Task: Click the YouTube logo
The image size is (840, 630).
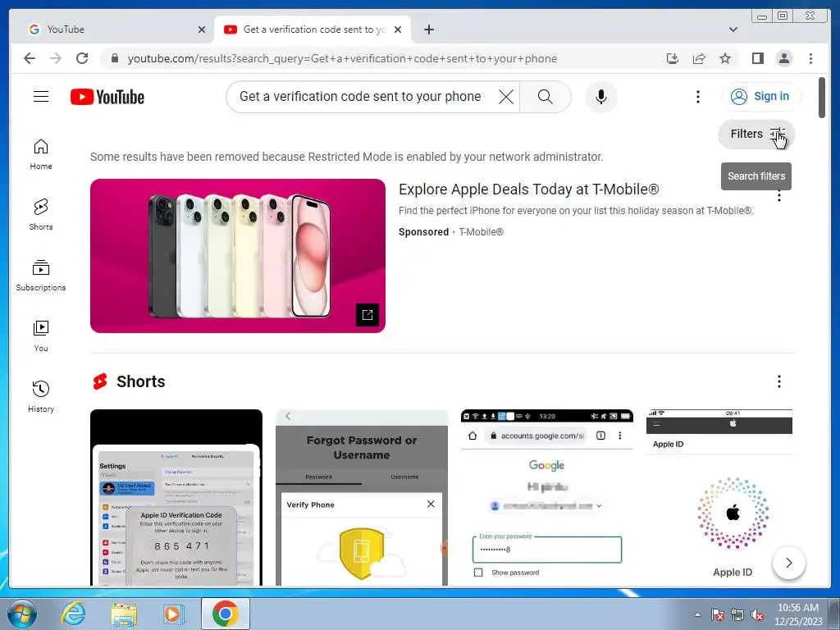Action: 107,97
